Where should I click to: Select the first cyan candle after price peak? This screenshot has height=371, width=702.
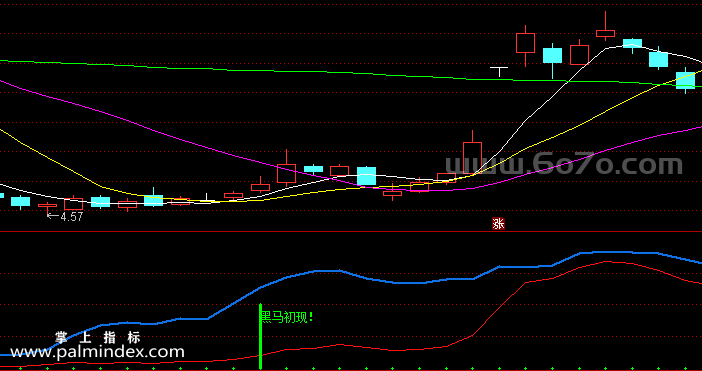[x=632, y=44]
